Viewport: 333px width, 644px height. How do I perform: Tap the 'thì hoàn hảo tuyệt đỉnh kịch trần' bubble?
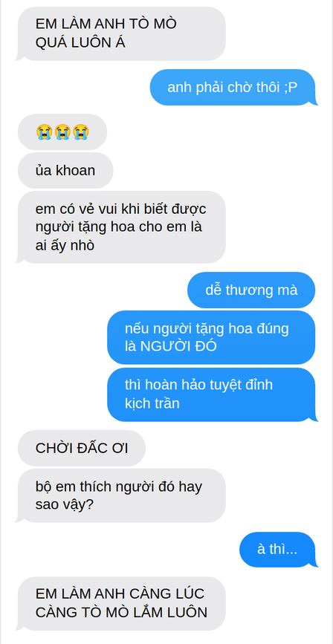pos(212,394)
